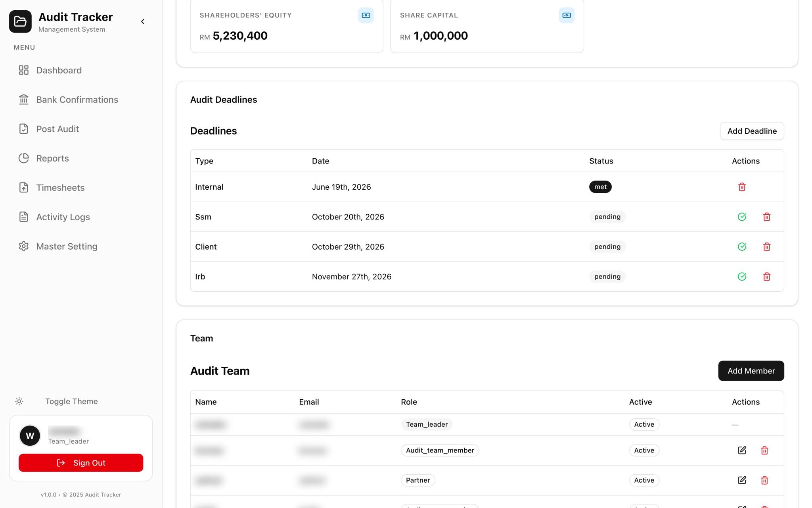Click the Sign Out button

tap(81, 463)
